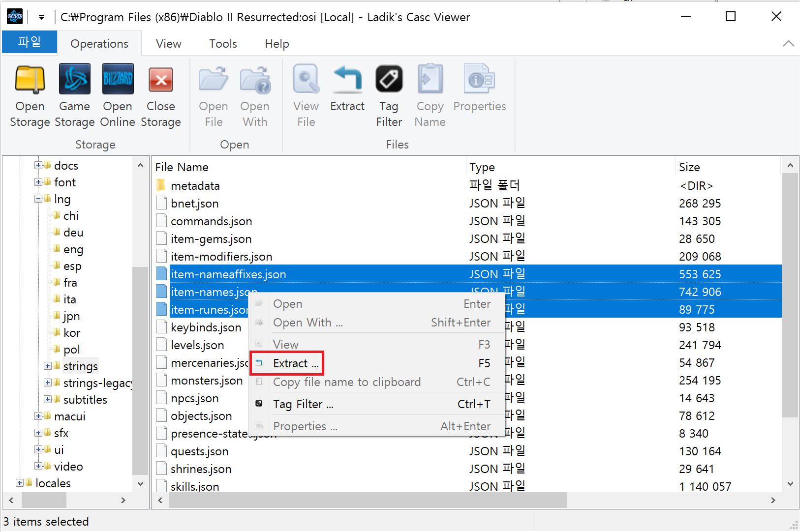The image size is (800, 532).
Task: Click the file icon next to quests.json
Action: [161, 451]
